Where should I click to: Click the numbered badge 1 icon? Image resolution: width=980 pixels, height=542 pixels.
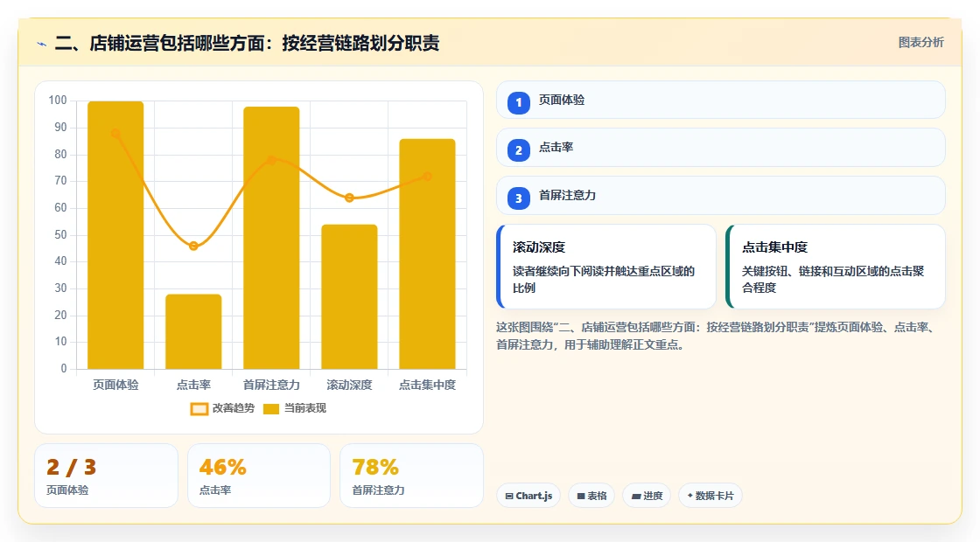pos(518,102)
